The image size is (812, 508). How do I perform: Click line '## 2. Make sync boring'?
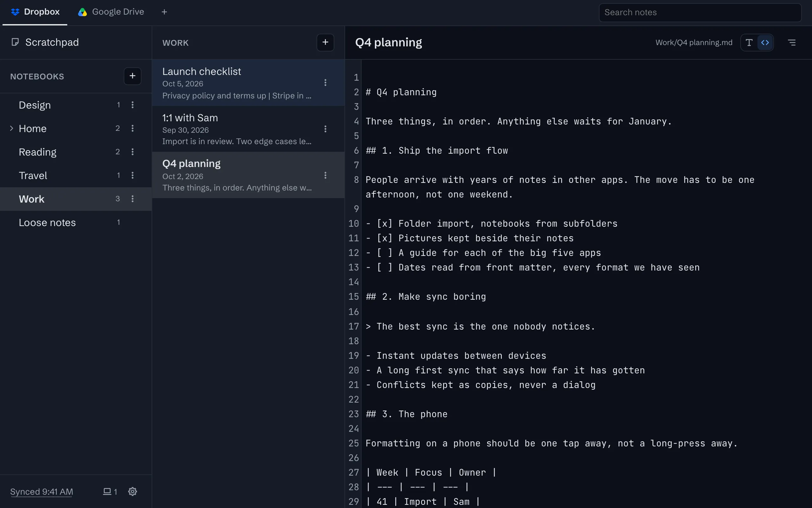pyautogui.click(x=426, y=297)
